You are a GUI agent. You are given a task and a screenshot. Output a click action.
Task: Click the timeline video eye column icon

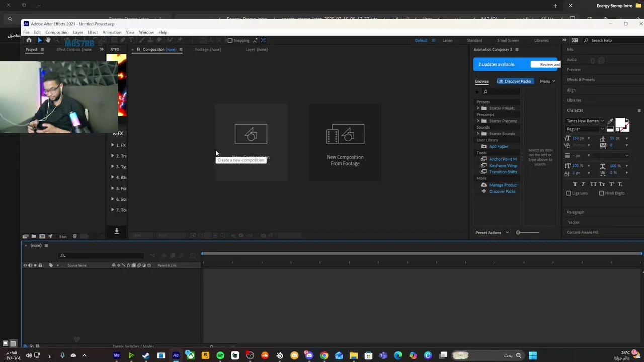(x=25, y=265)
